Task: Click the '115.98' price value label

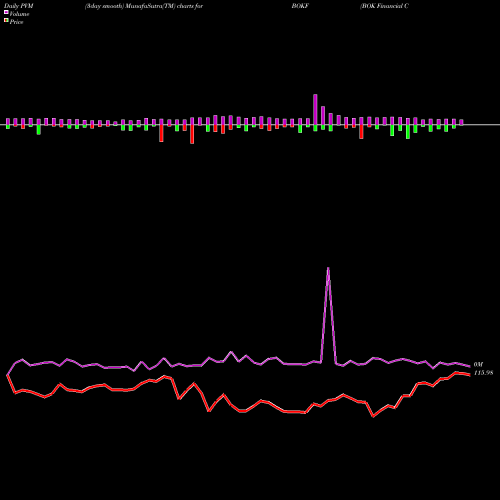Action: point(483,373)
